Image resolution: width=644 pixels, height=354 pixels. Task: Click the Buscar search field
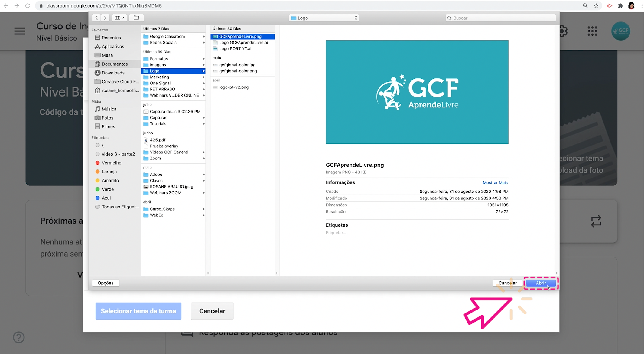point(500,18)
